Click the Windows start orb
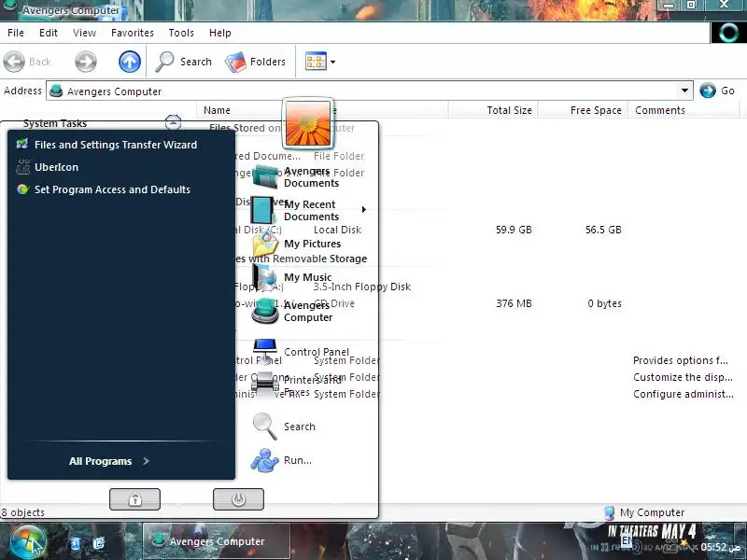Viewport: 747px width, 560px height. [28, 543]
